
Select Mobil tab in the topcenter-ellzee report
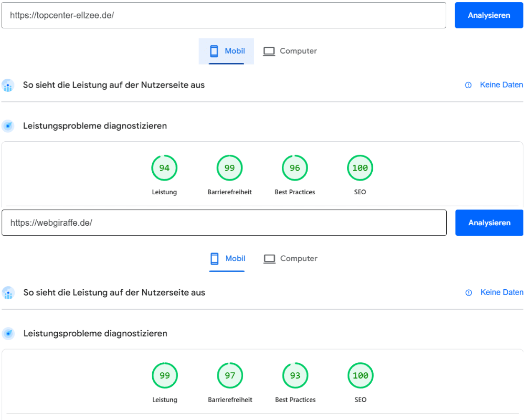(x=227, y=51)
